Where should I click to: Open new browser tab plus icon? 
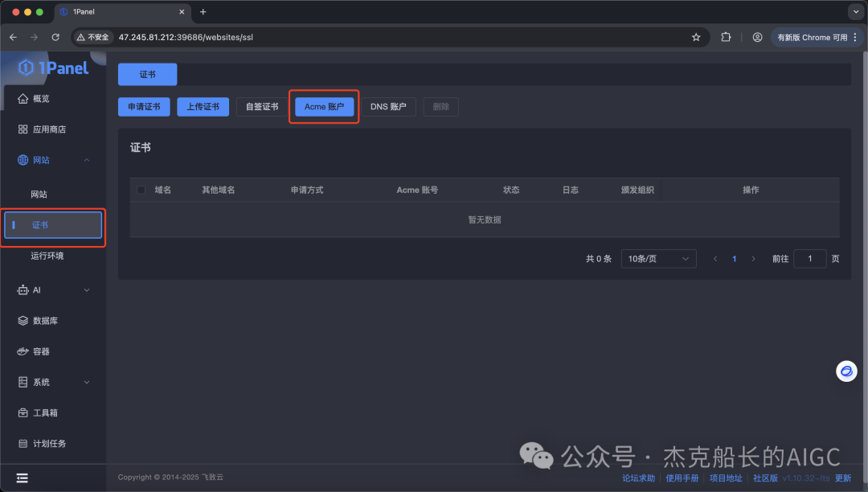(x=203, y=11)
